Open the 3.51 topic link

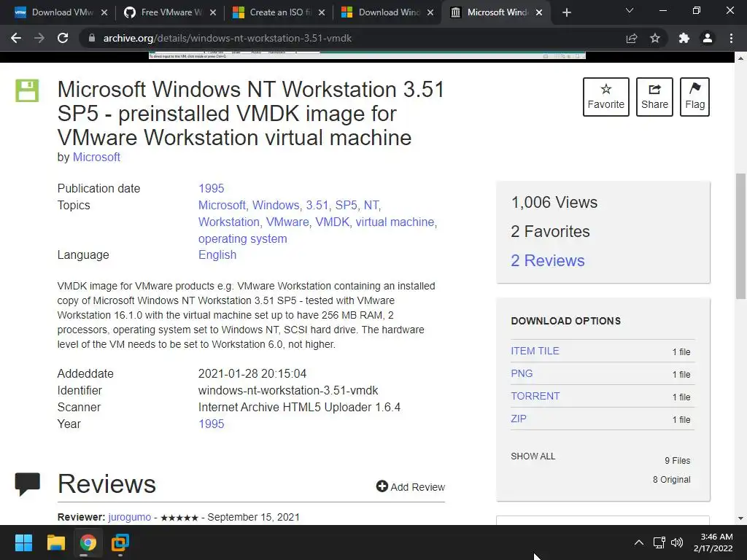(x=317, y=205)
